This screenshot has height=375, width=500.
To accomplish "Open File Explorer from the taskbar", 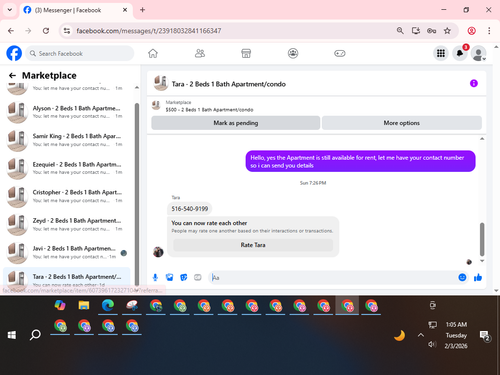I will (x=84, y=306).
